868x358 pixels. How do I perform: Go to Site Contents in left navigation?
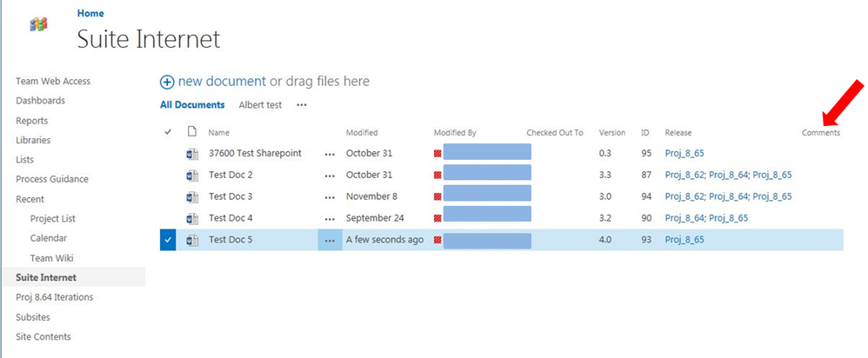coord(43,336)
